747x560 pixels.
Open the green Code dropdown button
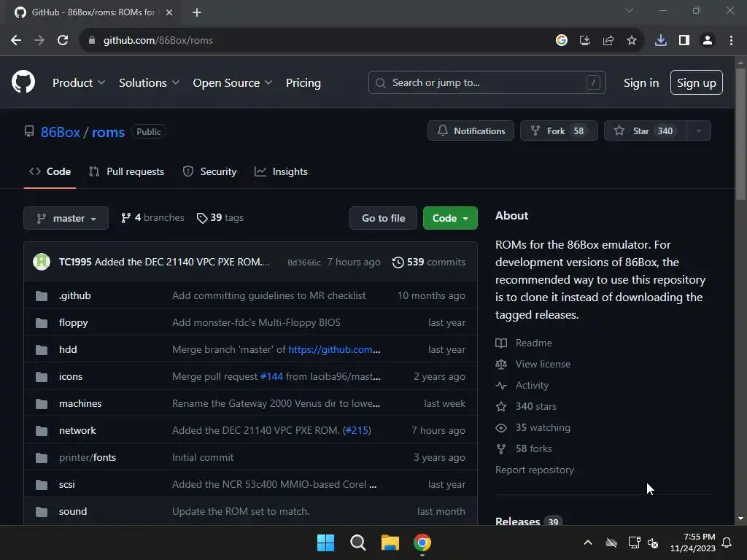coord(450,218)
